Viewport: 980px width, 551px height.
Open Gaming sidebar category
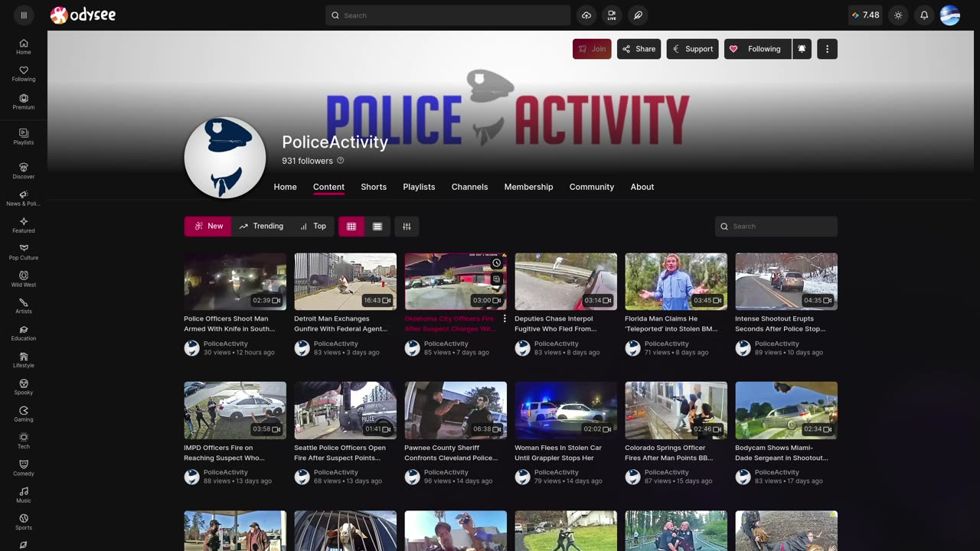pos(24,414)
